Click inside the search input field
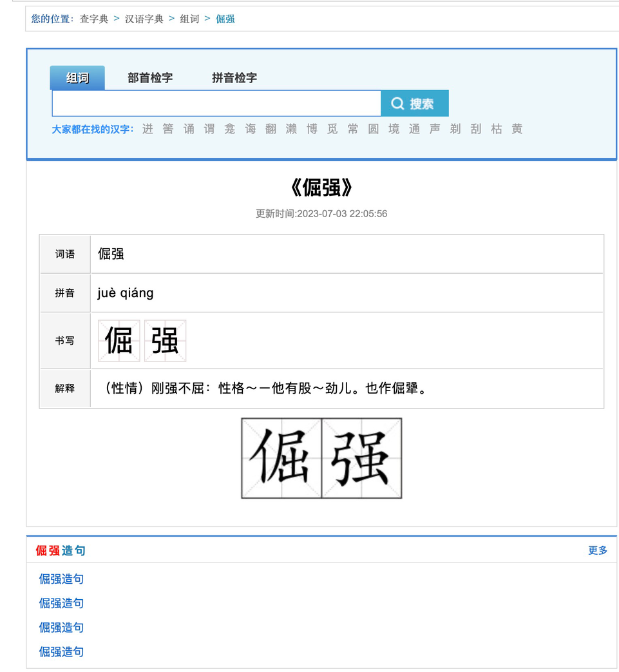 pyautogui.click(x=213, y=103)
